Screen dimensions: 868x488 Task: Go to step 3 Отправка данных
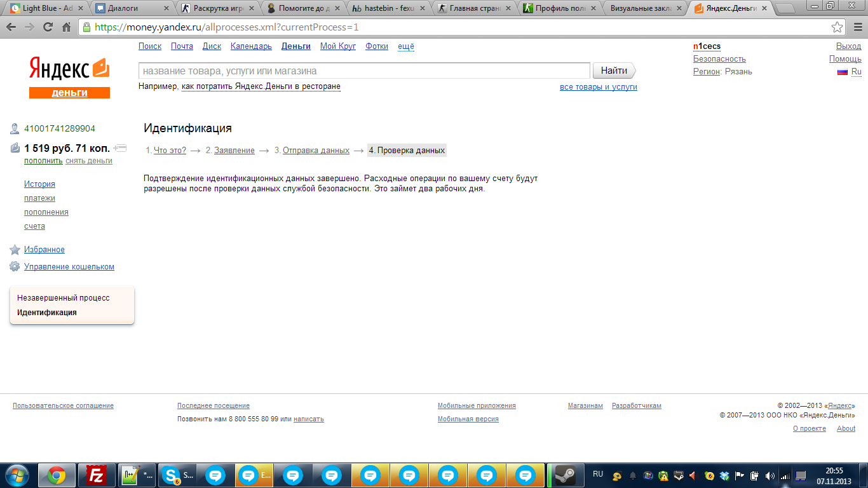click(x=316, y=151)
